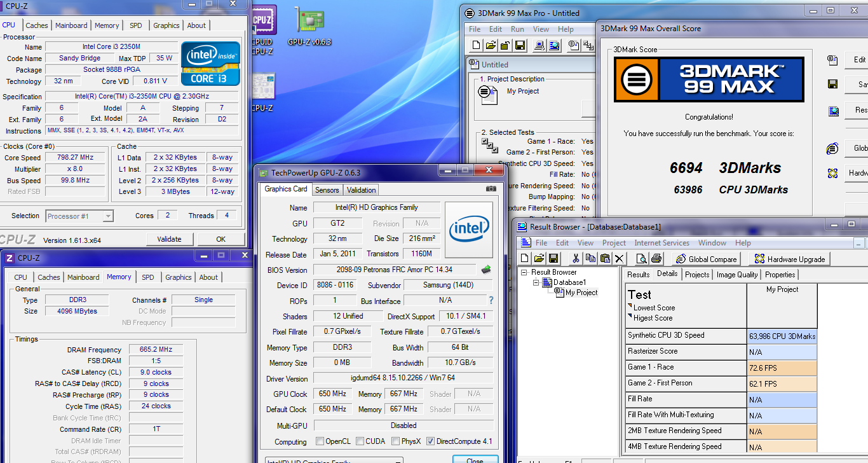This screenshot has height=463, width=868.
Task: Click the Intel logo in the GPU-Z window
Action: [x=469, y=230]
